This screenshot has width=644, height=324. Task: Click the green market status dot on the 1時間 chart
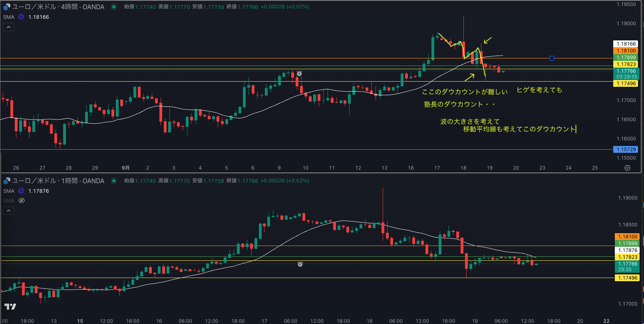(114, 181)
